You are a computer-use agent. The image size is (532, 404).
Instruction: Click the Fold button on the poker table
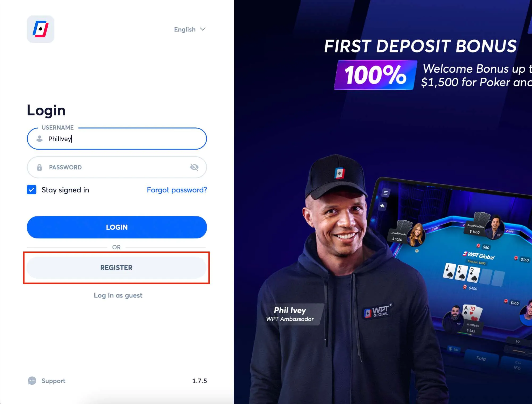[x=481, y=358]
